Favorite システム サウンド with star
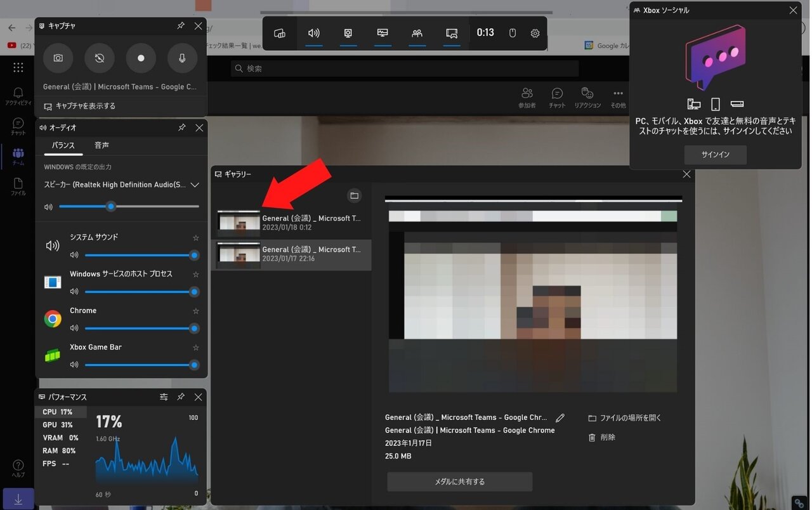 pos(195,238)
